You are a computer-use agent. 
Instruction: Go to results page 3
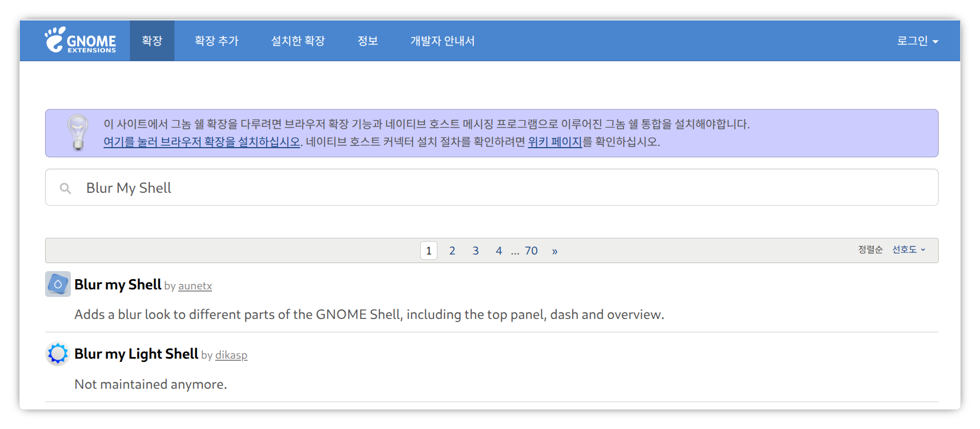pyautogui.click(x=476, y=251)
